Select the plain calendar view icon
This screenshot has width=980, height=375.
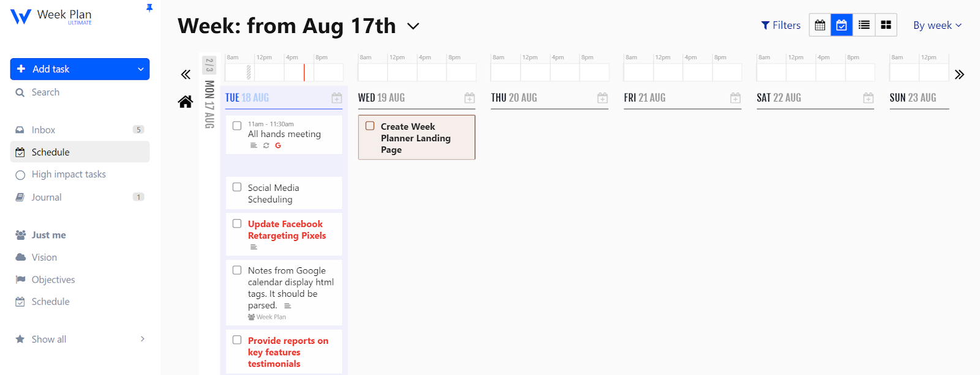[x=819, y=25]
